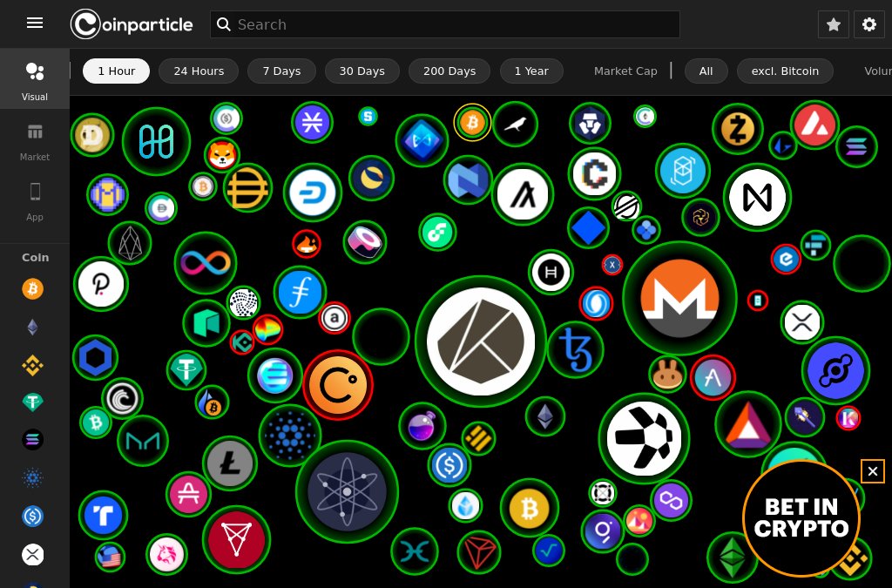Open favorites with the star button
This screenshot has height=588, width=892.
(x=834, y=24)
